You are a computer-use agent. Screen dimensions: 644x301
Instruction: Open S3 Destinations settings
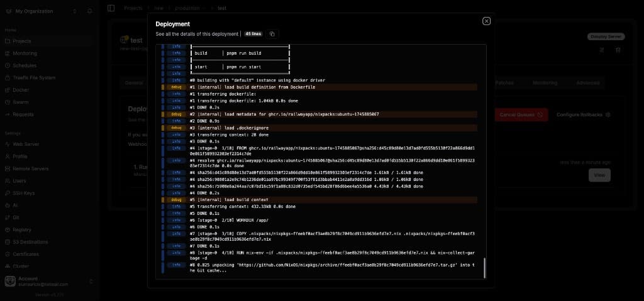pyautogui.click(x=30, y=242)
